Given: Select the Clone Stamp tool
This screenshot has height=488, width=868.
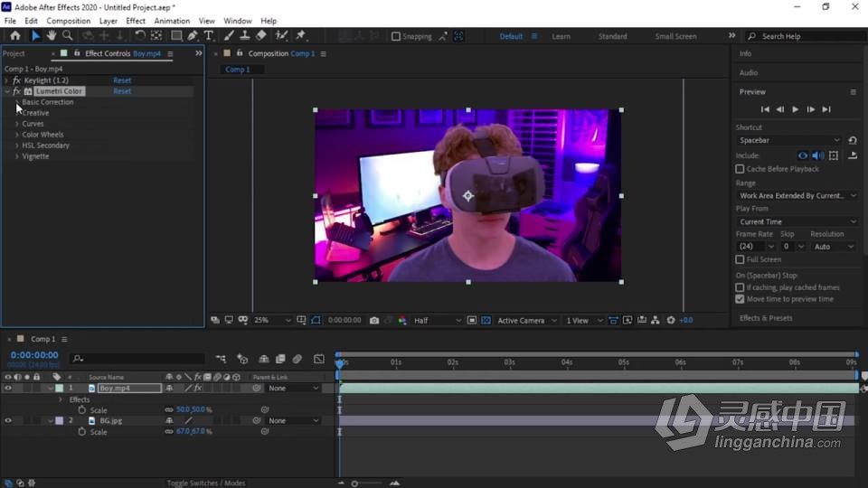Looking at the screenshot, I should 245,36.
